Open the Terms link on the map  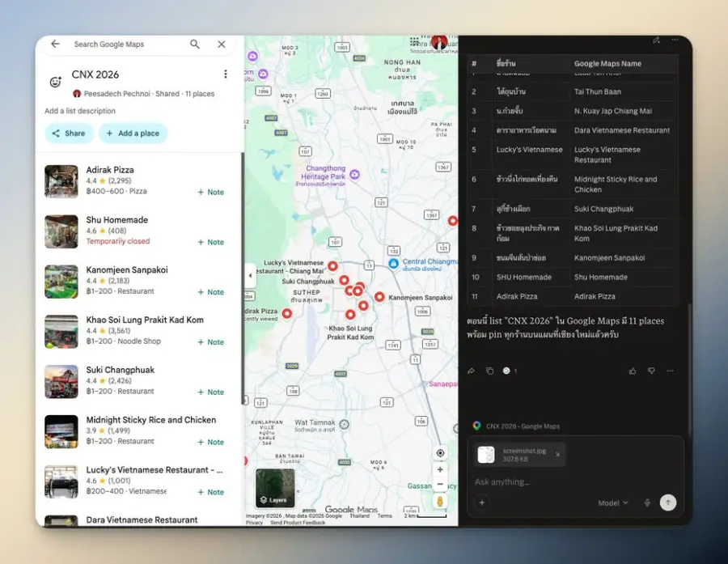coord(384,515)
